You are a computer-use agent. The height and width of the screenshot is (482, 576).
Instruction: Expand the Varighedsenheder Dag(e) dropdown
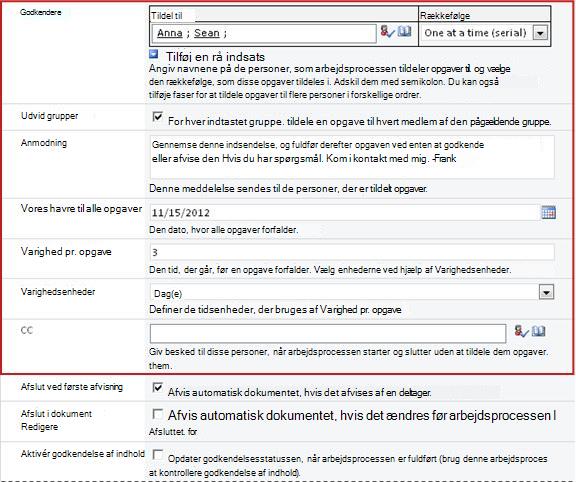click(547, 292)
